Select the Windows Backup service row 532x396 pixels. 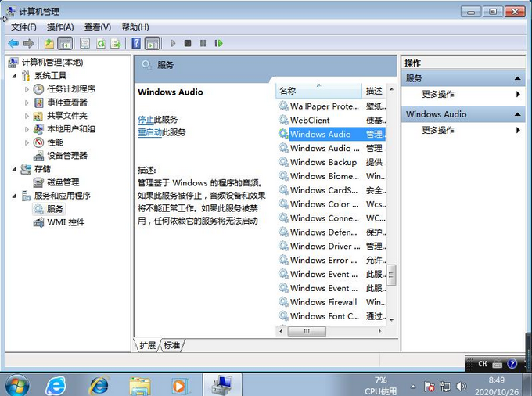332,162
